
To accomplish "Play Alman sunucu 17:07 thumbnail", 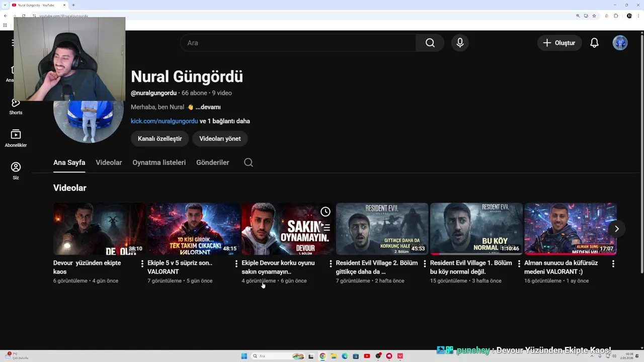I will click(x=570, y=229).
